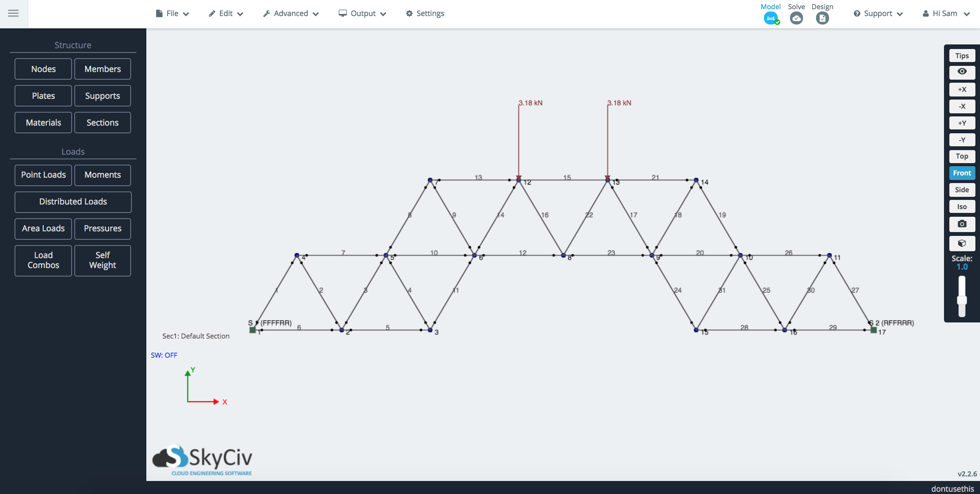Image resolution: width=980 pixels, height=494 pixels.
Task: Click the Nodes tool in Structure panel
Action: pos(43,69)
